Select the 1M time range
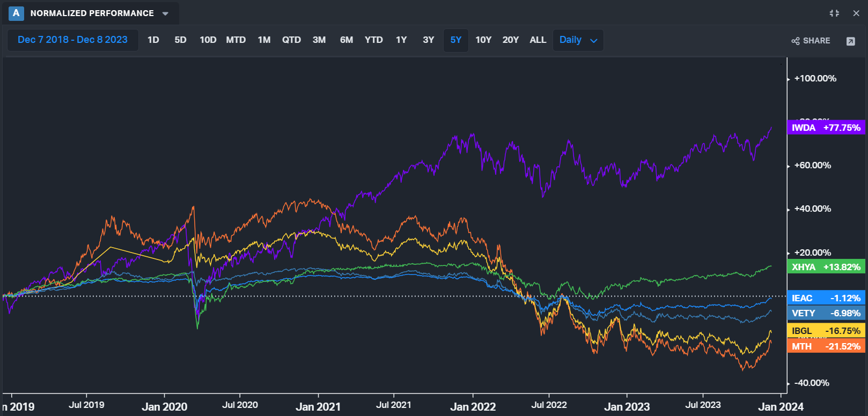This screenshot has width=868, height=416. pyautogui.click(x=264, y=40)
